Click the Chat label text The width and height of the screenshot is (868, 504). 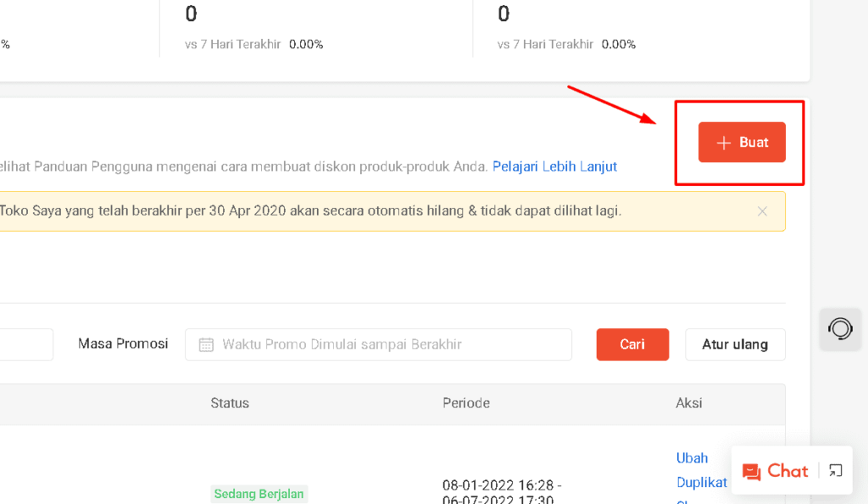(787, 471)
